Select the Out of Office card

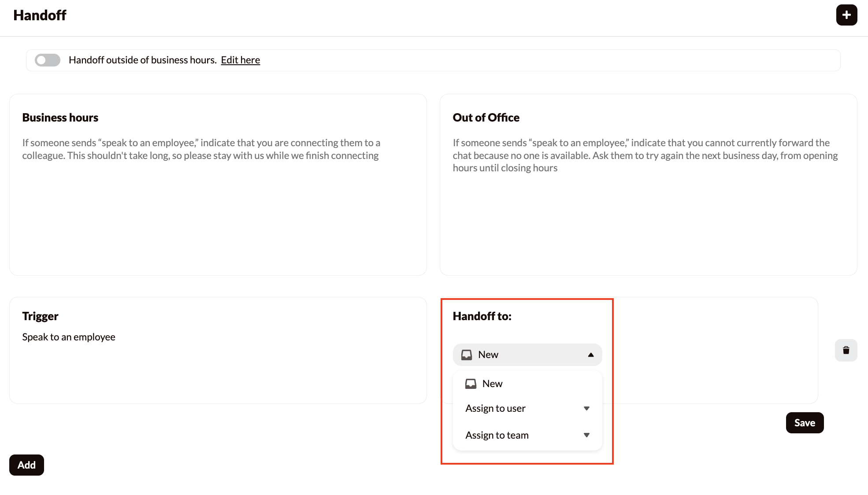pyautogui.click(x=648, y=184)
